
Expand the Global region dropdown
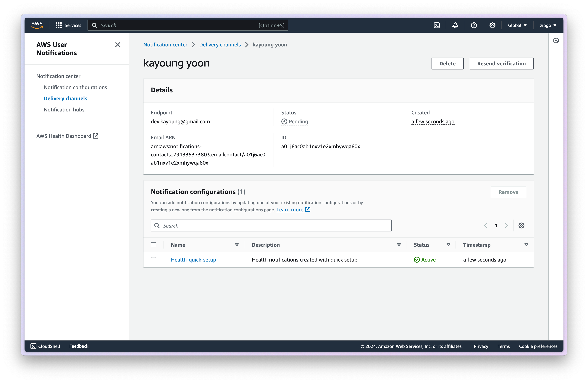tap(517, 25)
